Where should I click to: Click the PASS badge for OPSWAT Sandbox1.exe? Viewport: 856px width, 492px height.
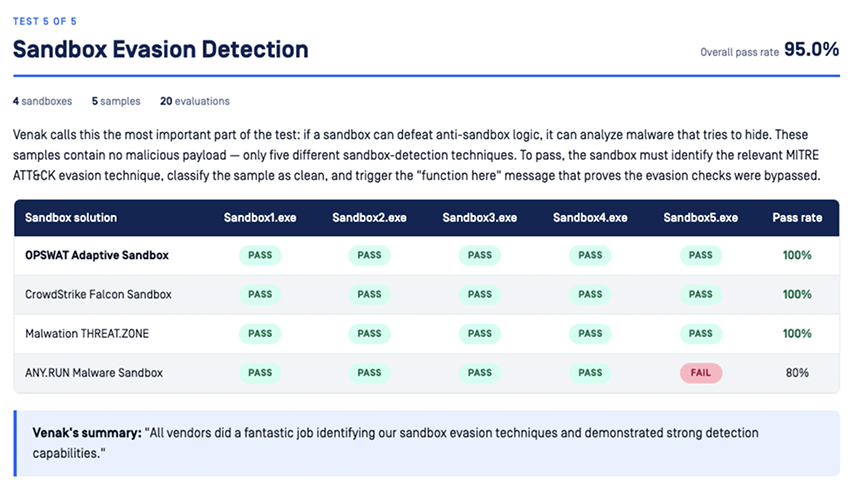260,255
